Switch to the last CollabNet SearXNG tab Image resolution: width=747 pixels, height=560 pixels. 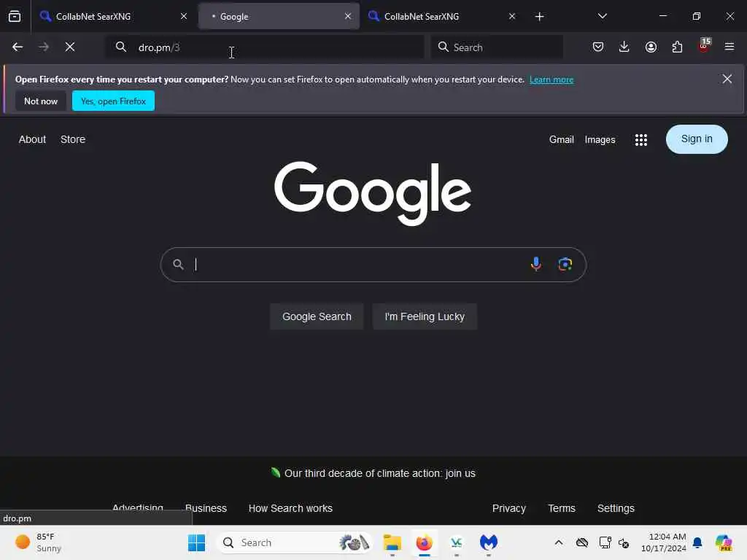click(441, 17)
